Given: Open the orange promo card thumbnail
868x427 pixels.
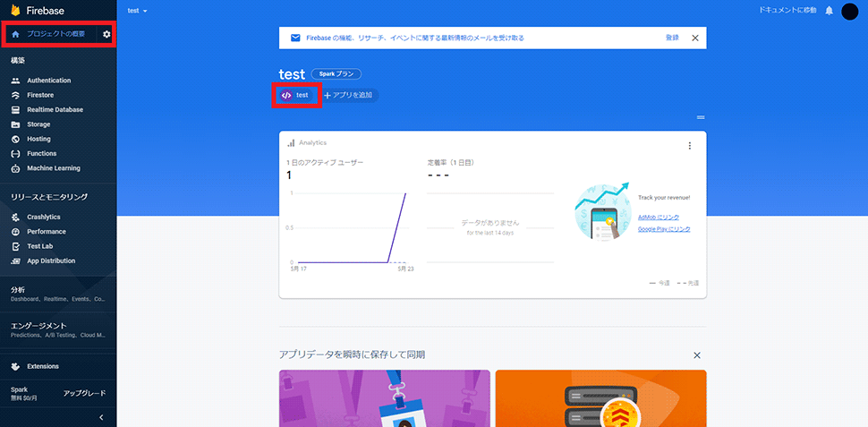Looking at the screenshot, I should click(600, 398).
